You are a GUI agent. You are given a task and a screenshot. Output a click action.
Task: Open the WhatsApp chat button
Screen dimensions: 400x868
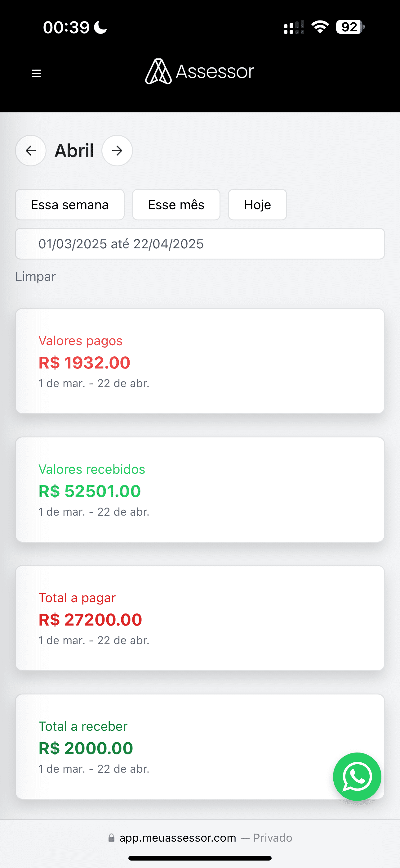pos(357,776)
